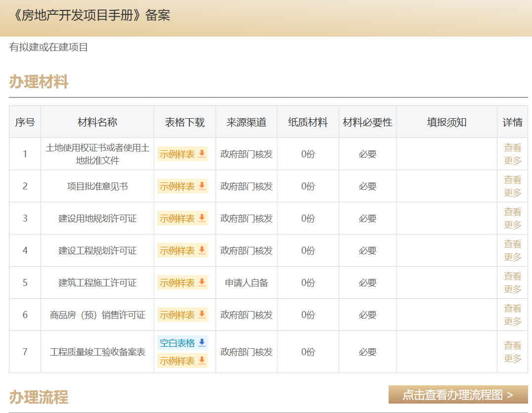
Task: Open 查看更多 for 工程质量竣工验收备案表 row
Action: click(x=512, y=352)
